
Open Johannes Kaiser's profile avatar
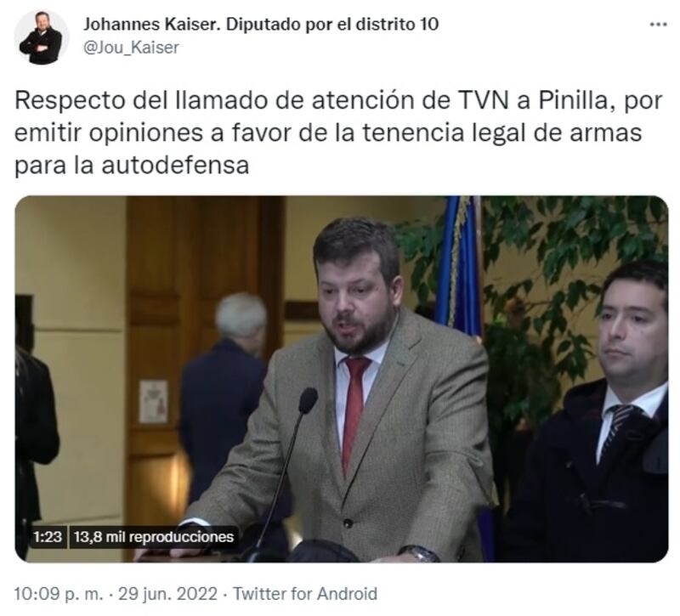pos(41,37)
